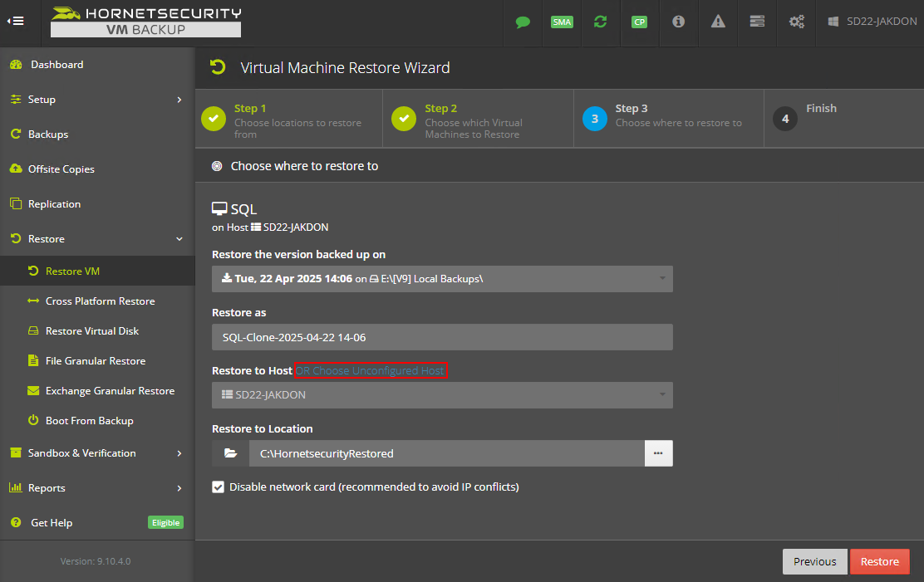Click the Version: 9.10.4.0 text

tap(96, 561)
